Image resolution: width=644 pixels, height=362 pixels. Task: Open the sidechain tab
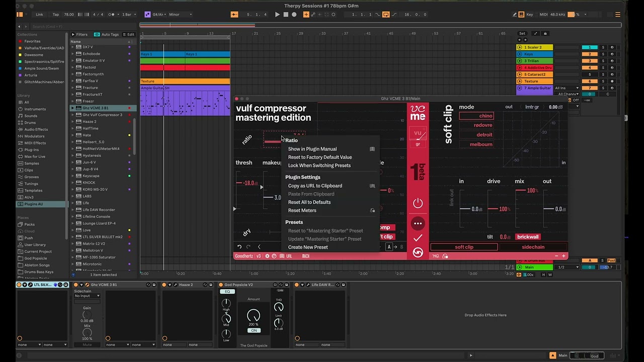(x=533, y=247)
